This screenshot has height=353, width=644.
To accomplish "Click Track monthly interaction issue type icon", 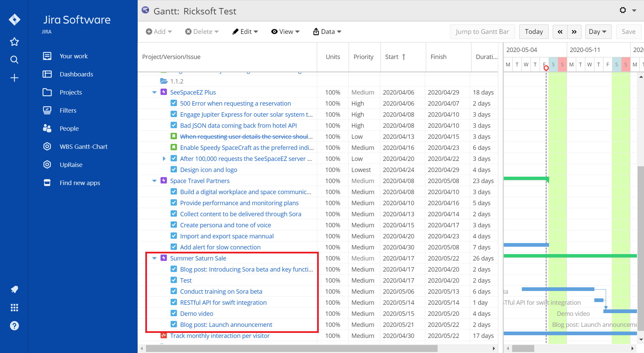I will (164, 335).
